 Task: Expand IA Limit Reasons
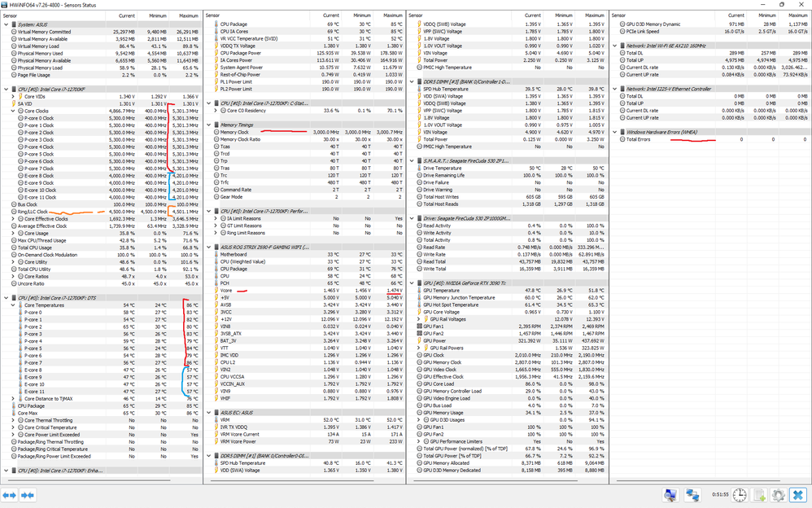[x=216, y=218]
